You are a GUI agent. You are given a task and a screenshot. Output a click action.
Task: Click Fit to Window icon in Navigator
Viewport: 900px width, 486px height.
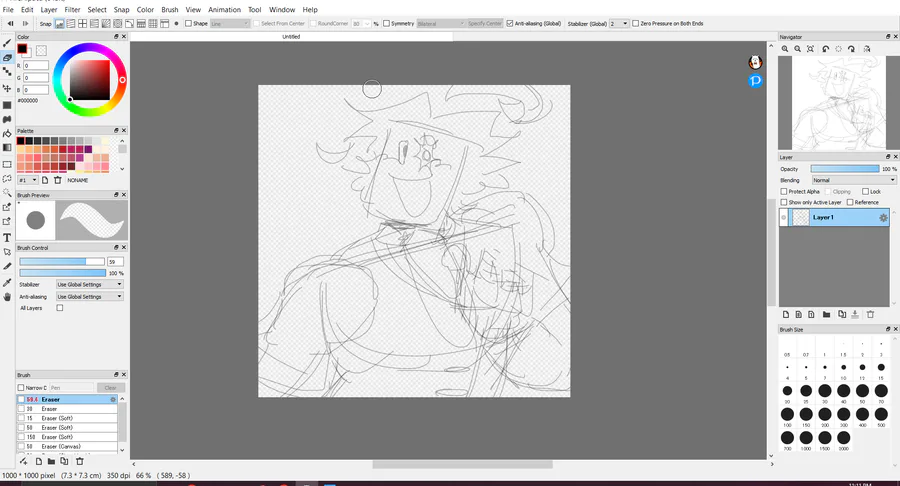(810, 49)
